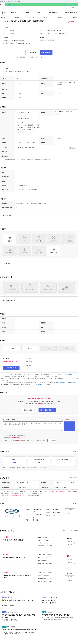
Task: Click 새창보기 for 25톤 집게/워킹 기사 posting
Action: [x=70, y=562]
